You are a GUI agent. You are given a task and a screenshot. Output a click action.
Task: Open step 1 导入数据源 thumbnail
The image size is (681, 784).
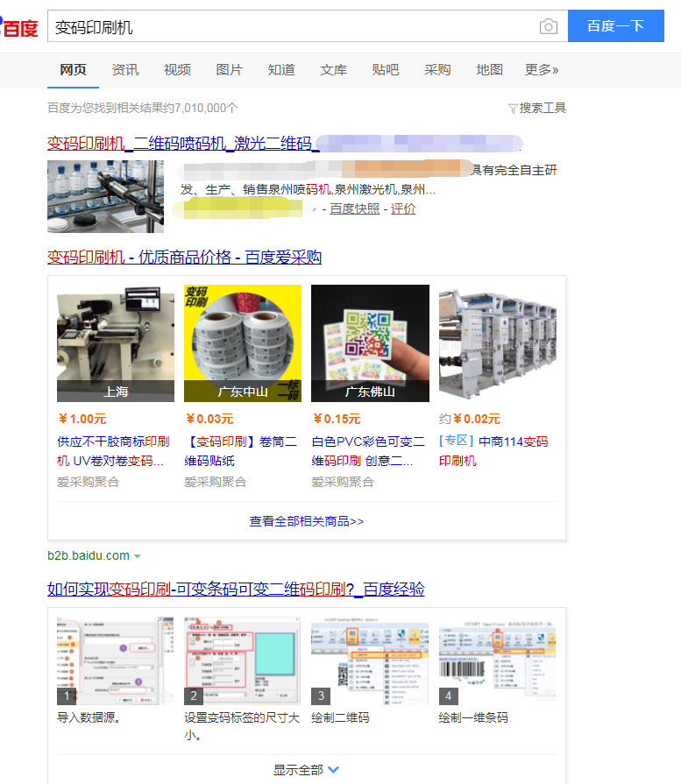[x=116, y=661]
